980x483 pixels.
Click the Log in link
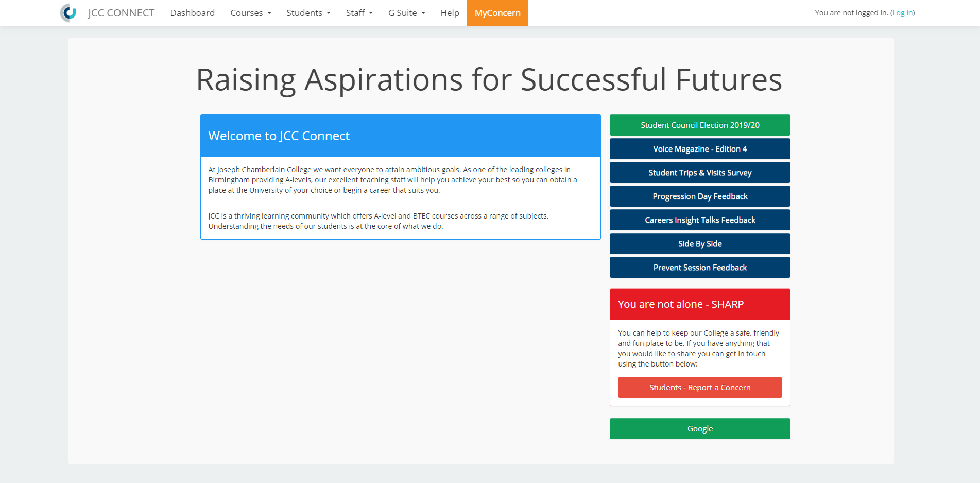903,13
